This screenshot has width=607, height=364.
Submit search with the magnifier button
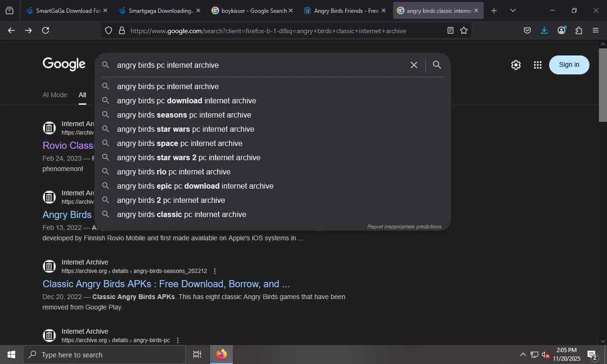pyautogui.click(x=437, y=65)
